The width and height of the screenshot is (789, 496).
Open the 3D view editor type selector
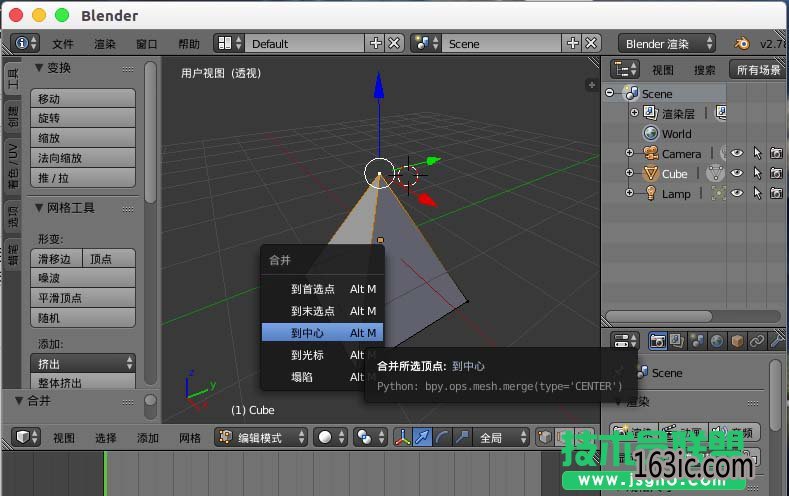(25, 437)
